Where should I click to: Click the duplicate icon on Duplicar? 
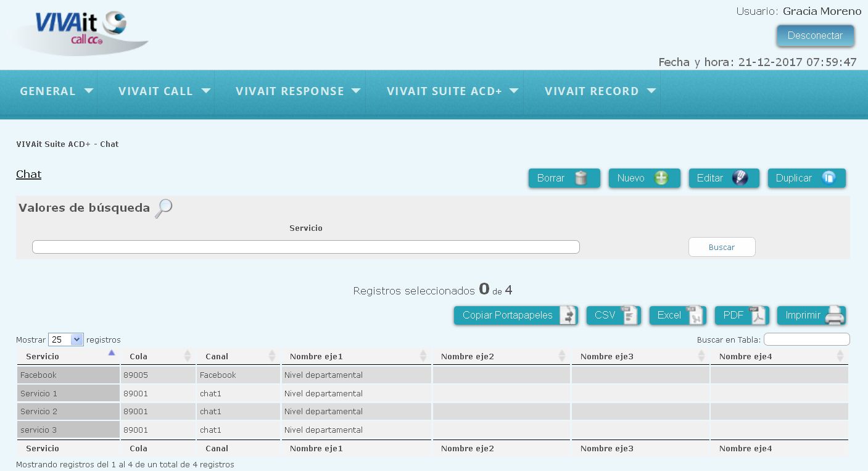tap(829, 178)
